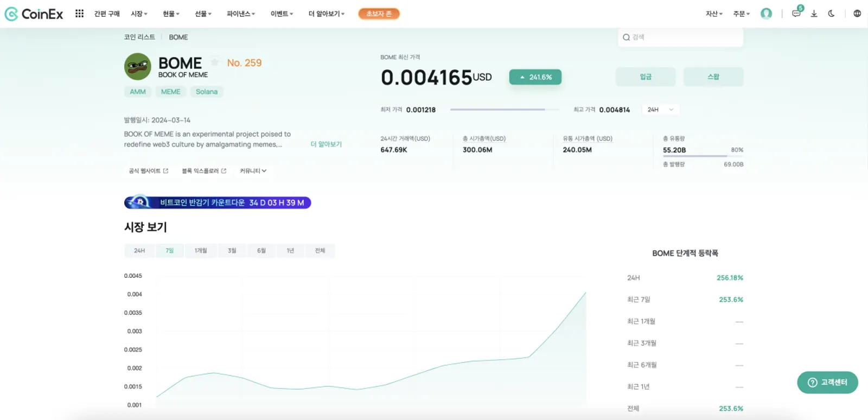This screenshot has width=868, height=420.
Task: Expand the 현물 menu in the header
Action: 171,14
